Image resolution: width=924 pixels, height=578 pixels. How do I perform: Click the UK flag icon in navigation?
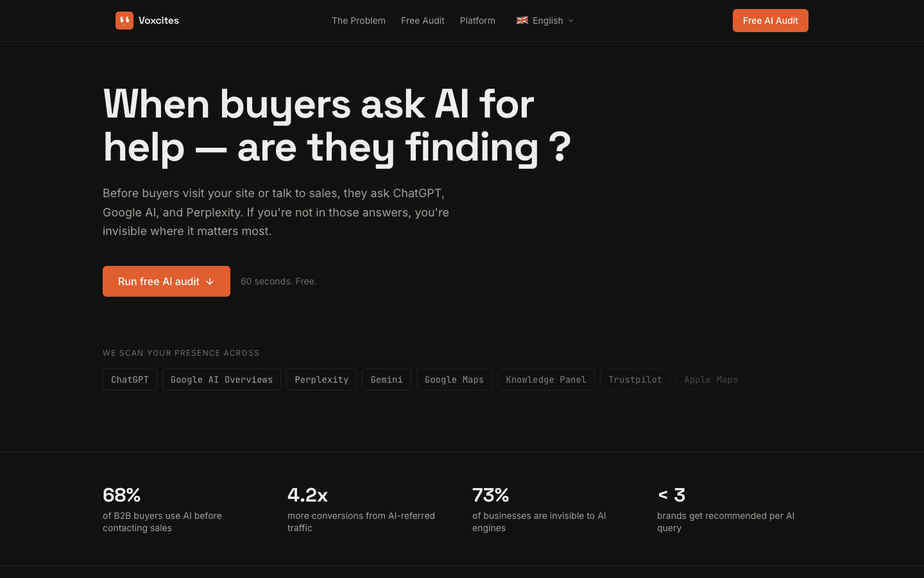click(522, 21)
